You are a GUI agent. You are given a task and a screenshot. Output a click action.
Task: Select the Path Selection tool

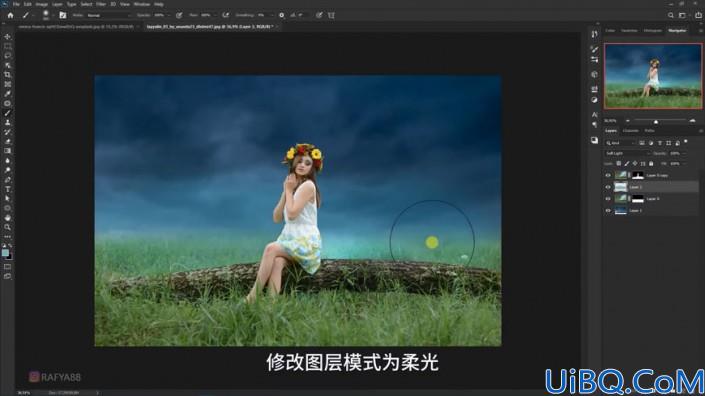coord(8,198)
